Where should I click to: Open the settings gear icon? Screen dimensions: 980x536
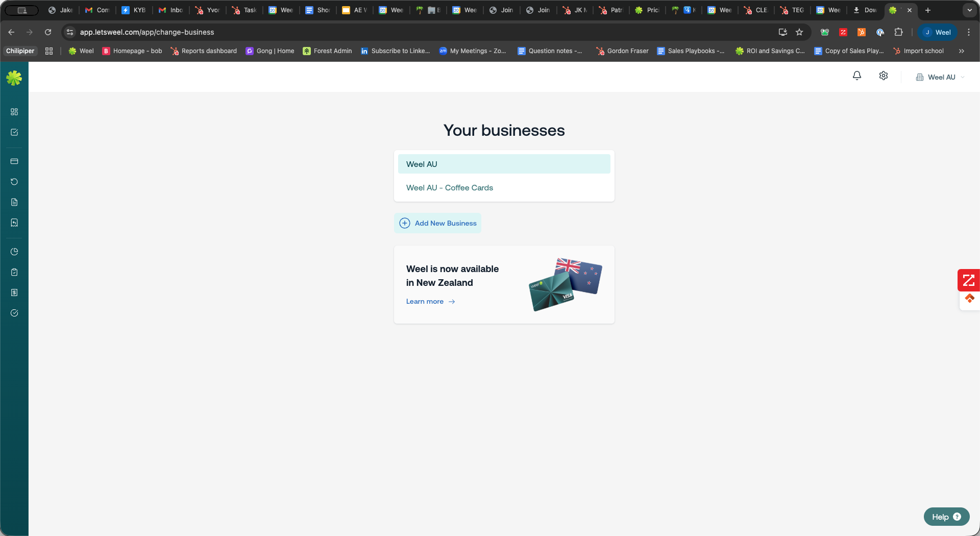(x=884, y=76)
